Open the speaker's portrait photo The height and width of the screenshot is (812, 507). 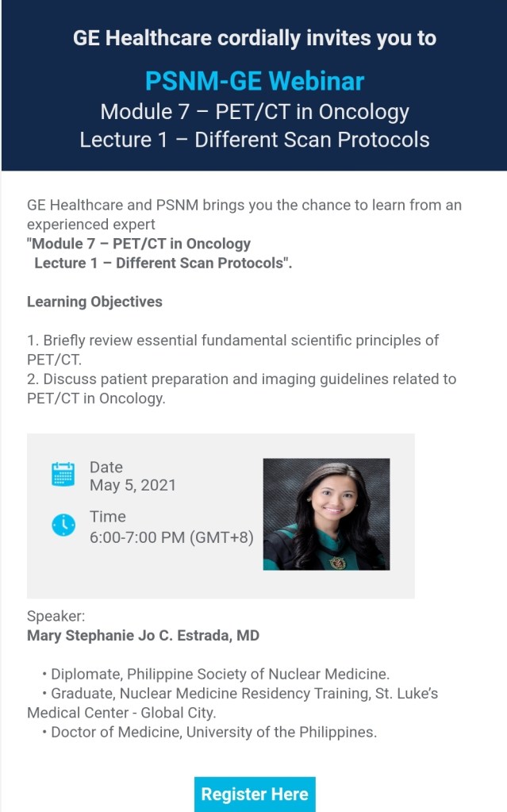(x=326, y=514)
